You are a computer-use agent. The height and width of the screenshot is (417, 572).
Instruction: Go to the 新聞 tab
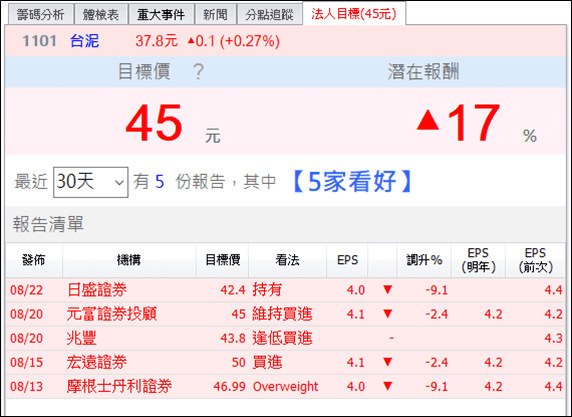pos(216,15)
